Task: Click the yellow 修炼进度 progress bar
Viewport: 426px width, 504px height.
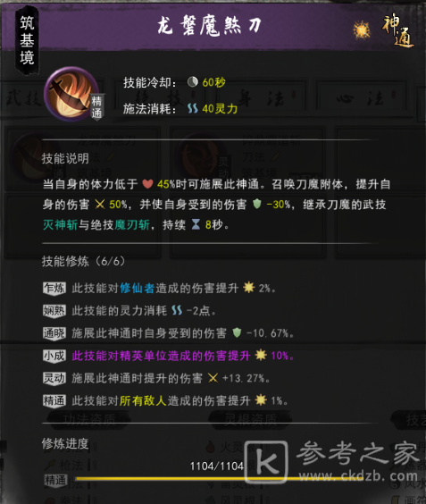Action: click(x=219, y=479)
